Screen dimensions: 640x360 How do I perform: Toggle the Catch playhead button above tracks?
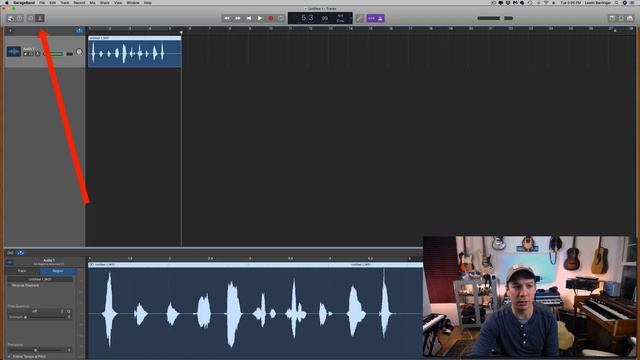[79, 30]
